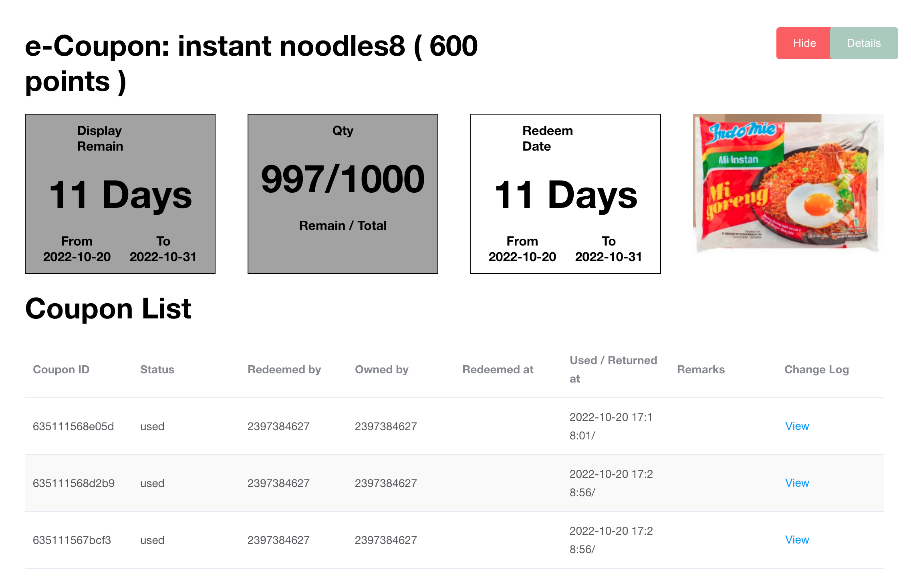The image size is (911, 588).
Task: Select the Redeem Date card
Action: point(565,194)
